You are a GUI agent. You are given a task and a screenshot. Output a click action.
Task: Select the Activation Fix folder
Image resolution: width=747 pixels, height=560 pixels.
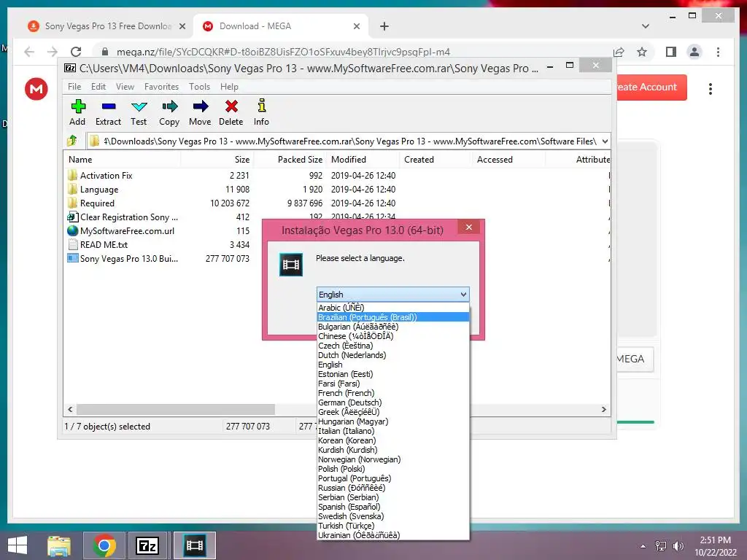pos(107,175)
